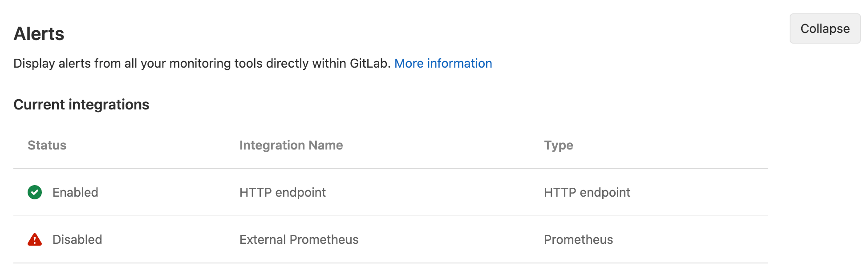Click the Prometheus type label
This screenshot has width=868, height=275.
578,239
